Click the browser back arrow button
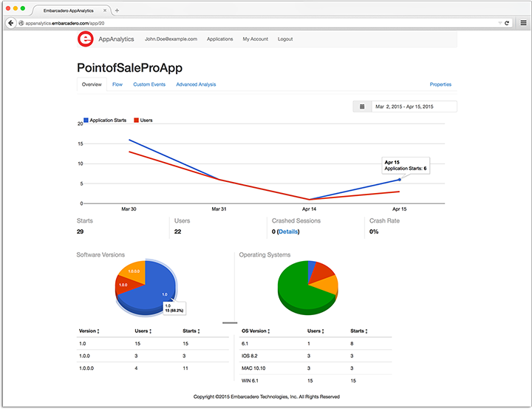Screen dimensions: 532x409 click(x=10, y=23)
